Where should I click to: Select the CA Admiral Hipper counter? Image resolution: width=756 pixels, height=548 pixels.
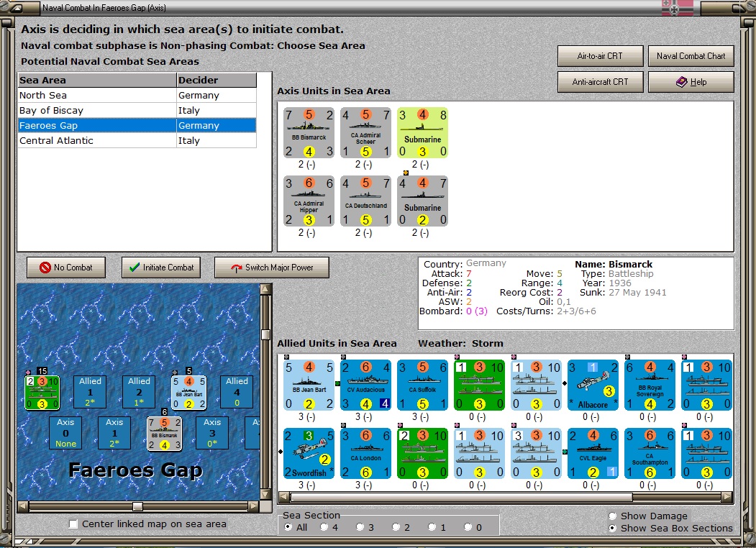point(309,201)
